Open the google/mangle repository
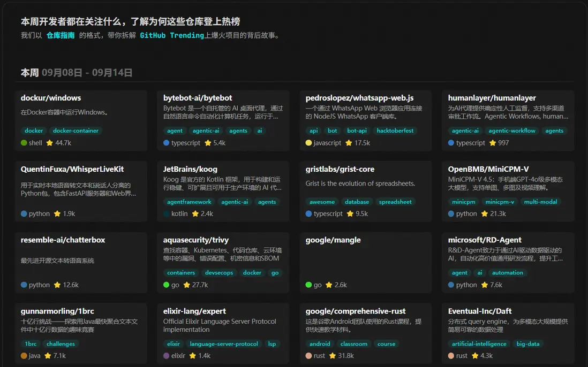This screenshot has height=367, width=588. 333,240
